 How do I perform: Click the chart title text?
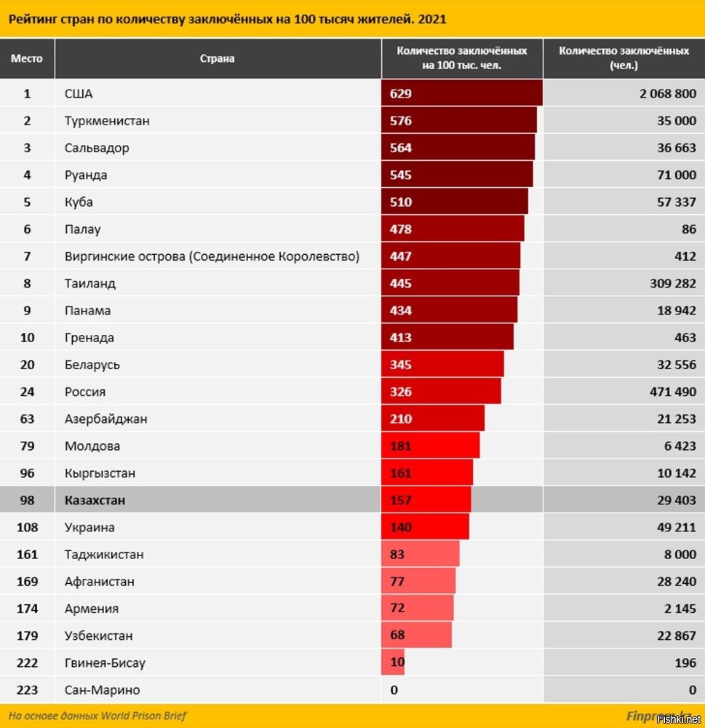[228, 20]
